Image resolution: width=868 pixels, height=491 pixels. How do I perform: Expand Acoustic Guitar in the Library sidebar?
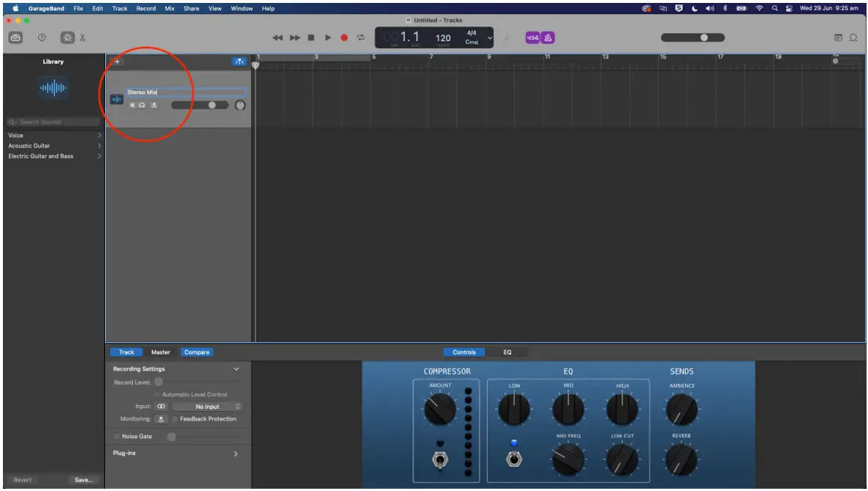tap(51, 145)
